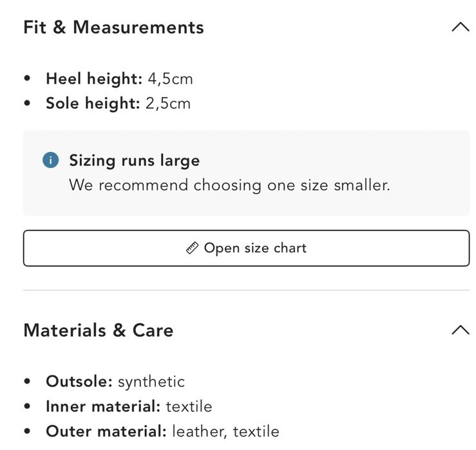The image size is (476, 450).
Task: Click the Sole height label
Action: coord(92,104)
